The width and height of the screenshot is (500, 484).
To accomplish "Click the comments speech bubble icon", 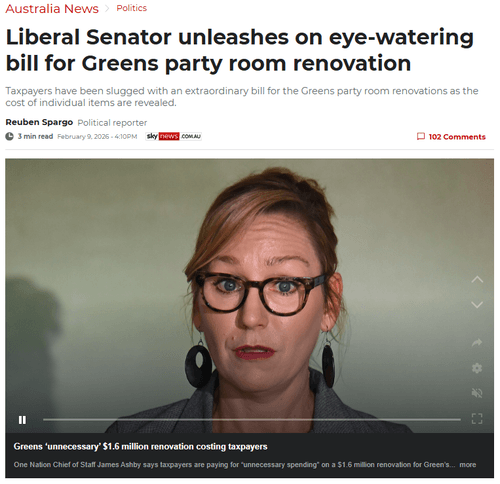I will [421, 136].
